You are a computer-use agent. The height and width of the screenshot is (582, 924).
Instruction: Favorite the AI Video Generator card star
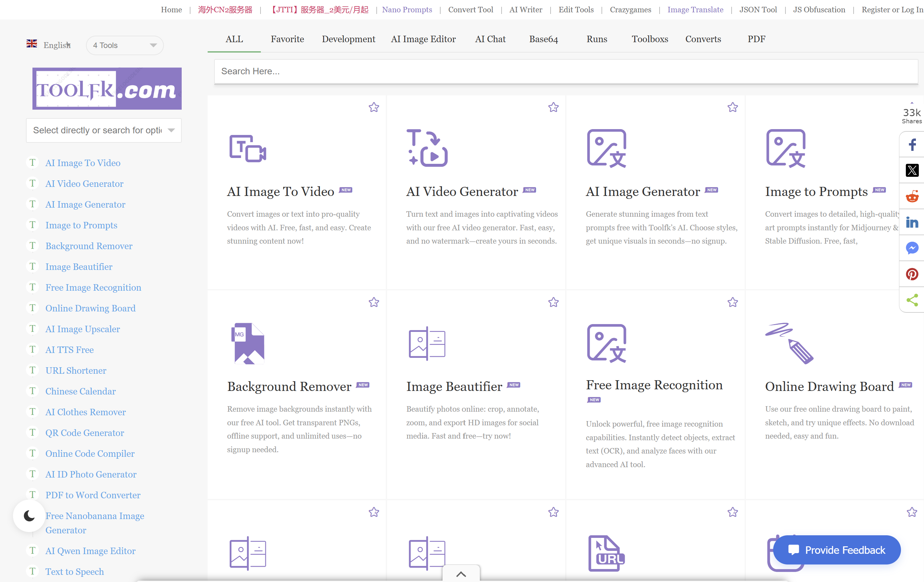553,107
